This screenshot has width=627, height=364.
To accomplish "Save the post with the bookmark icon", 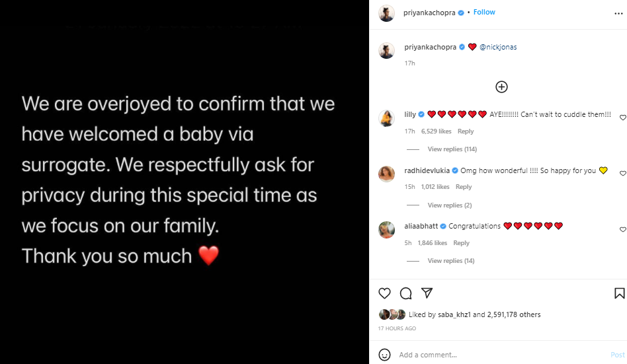I will pos(619,293).
